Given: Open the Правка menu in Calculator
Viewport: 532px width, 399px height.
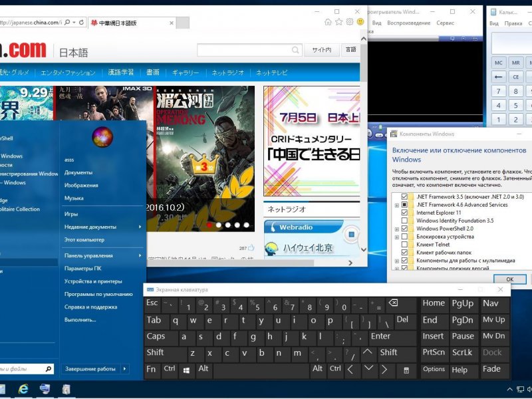Looking at the screenshot, I should (x=513, y=23).
